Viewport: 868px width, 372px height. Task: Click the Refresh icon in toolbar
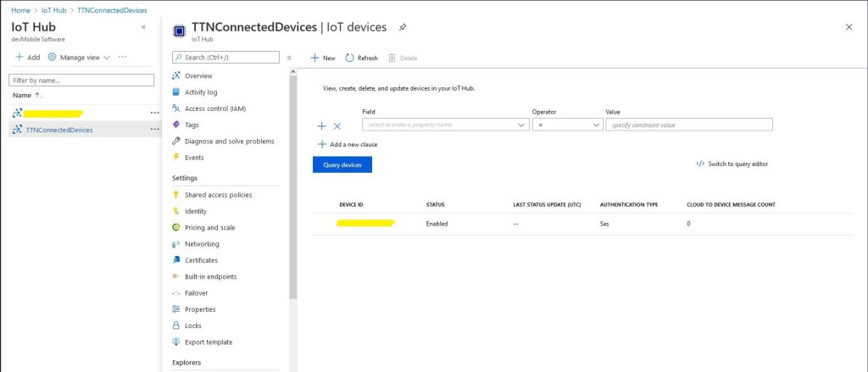[x=349, y=58]
